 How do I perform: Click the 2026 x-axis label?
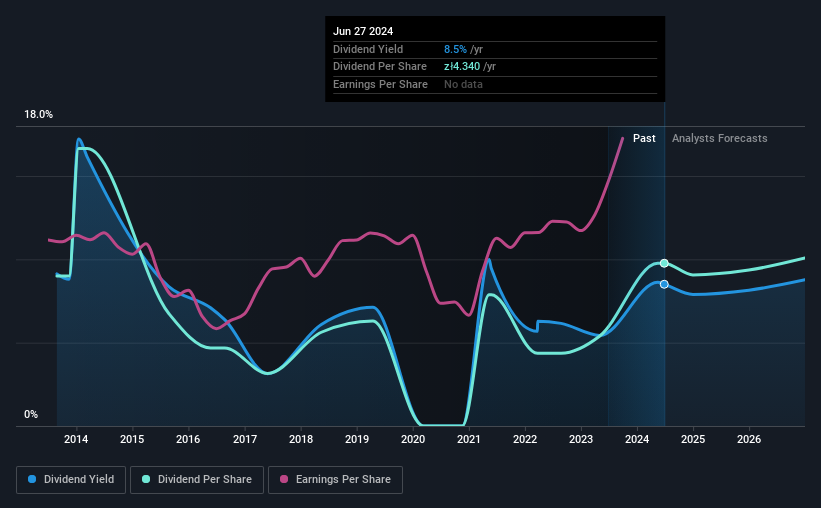tap(749, 439)
